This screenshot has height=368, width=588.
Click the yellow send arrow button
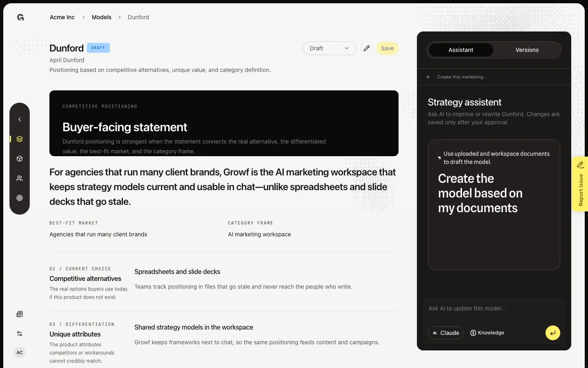click(552, 333)
